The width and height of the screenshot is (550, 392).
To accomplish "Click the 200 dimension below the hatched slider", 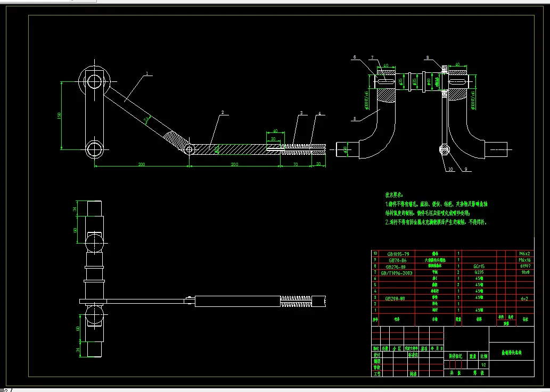I will click(x=234, y=164).
